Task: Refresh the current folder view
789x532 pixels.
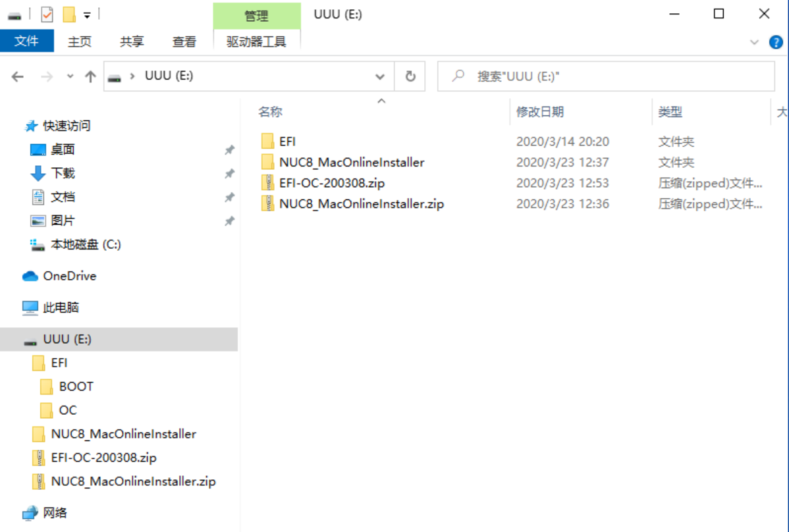Action: pyautogui.click(x=410, y=76)
